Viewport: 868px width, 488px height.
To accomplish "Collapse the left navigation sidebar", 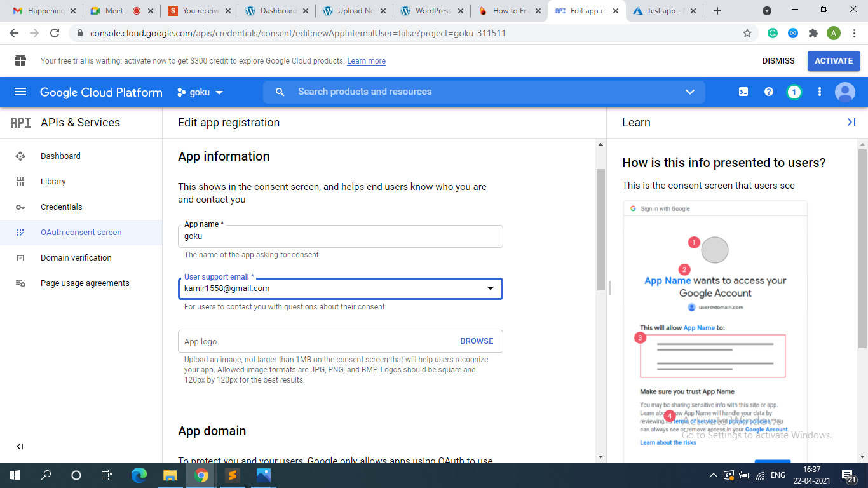I will pos(20,447).
